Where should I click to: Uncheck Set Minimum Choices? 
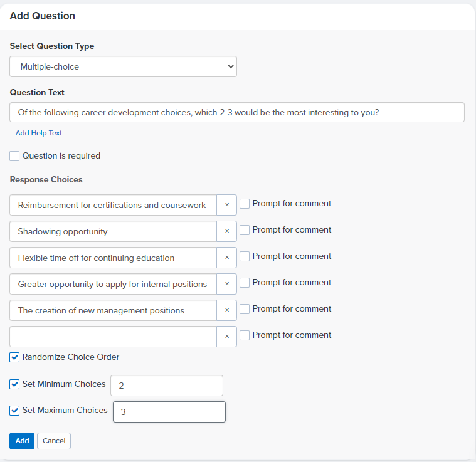(x=14, y=384)
